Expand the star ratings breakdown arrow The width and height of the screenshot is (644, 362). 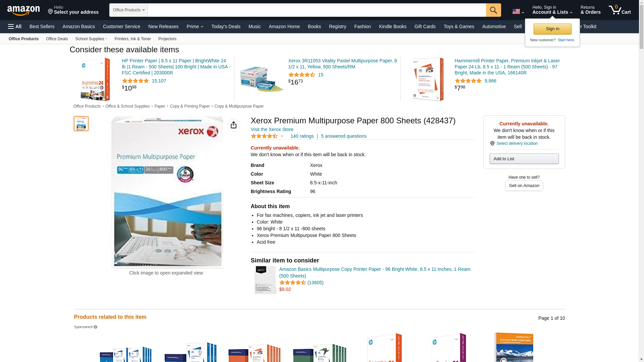[x=282, y=136]
